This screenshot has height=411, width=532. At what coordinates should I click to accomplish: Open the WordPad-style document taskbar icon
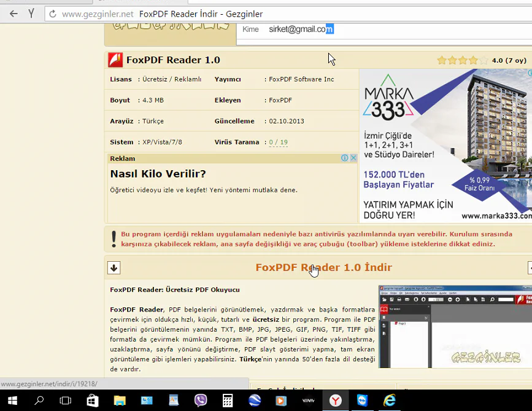pos(174,401)
